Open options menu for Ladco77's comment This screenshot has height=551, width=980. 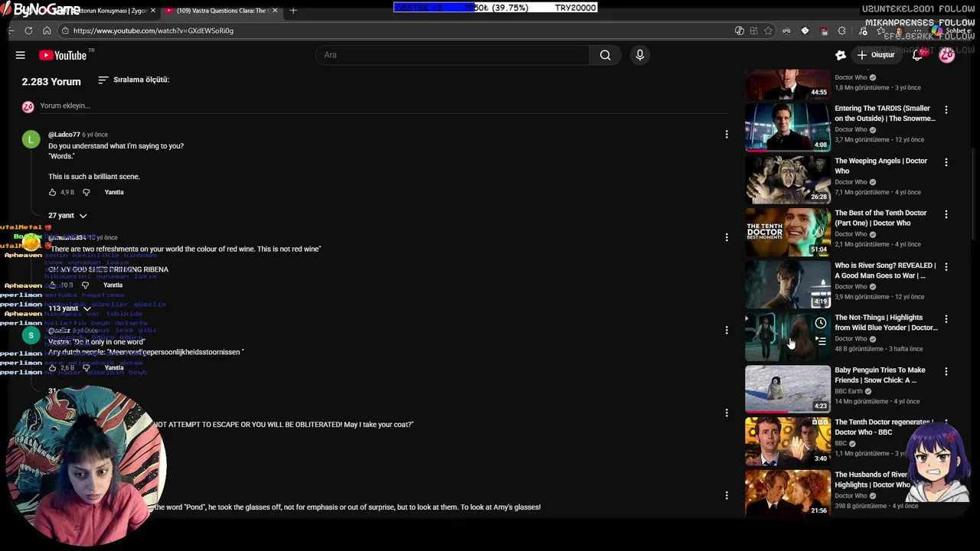coord(727,135)
